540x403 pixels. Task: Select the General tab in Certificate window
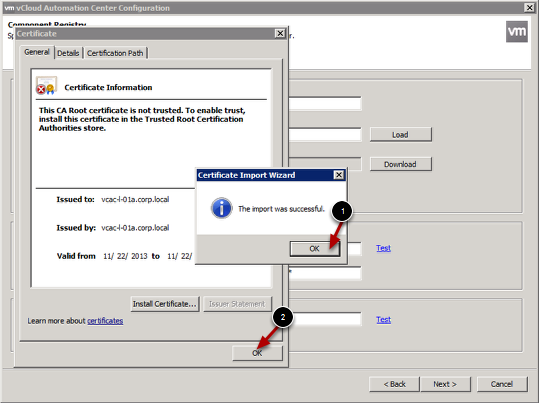tap(37, 52)
